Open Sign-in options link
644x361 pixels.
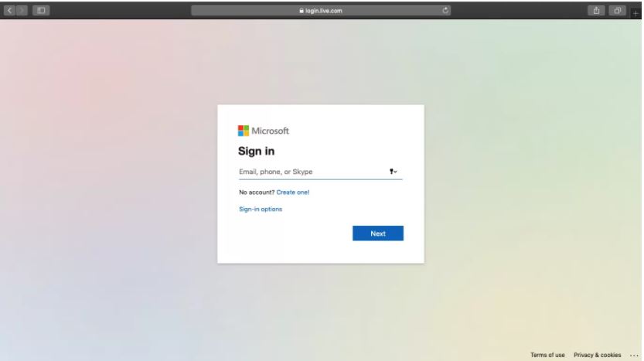tap(261, 209)
